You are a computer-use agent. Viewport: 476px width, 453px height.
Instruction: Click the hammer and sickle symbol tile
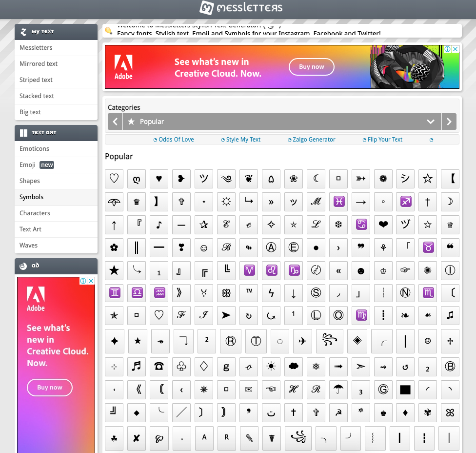pos(339,412)
